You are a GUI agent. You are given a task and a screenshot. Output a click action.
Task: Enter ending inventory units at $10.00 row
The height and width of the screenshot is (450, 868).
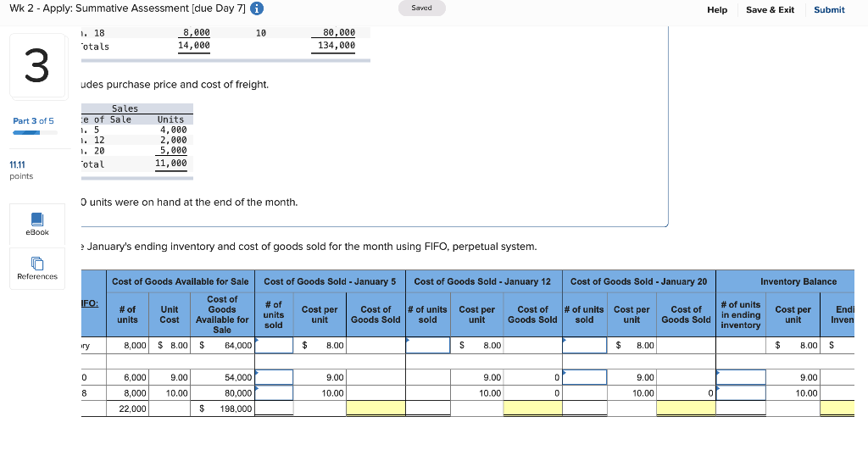pos(741,393)
